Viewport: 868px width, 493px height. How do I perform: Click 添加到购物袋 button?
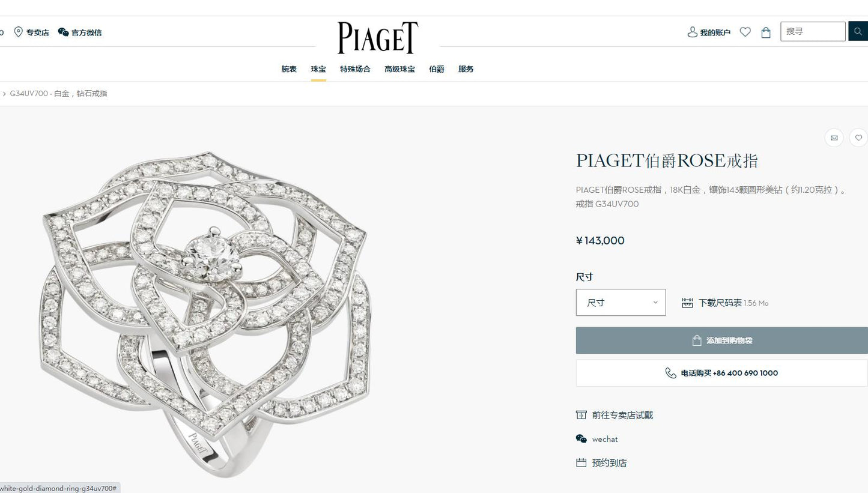coord(722,340)
